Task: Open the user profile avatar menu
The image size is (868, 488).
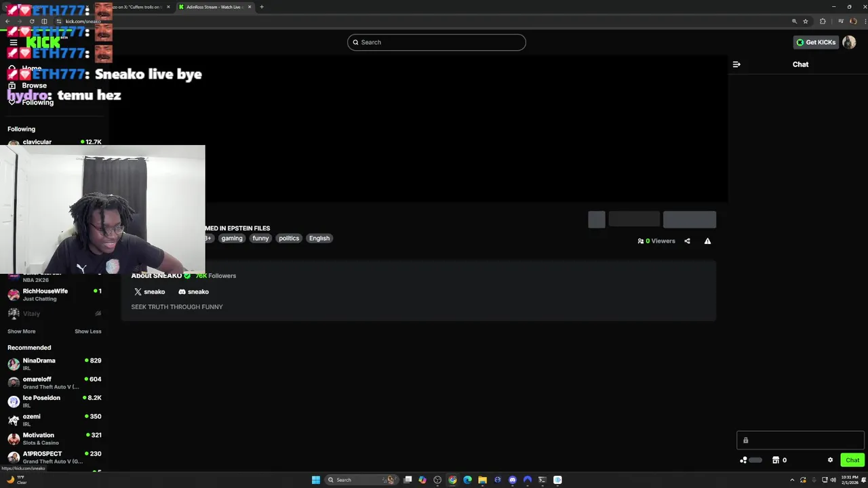Action: pyautogui.click(x=849, y=42)
